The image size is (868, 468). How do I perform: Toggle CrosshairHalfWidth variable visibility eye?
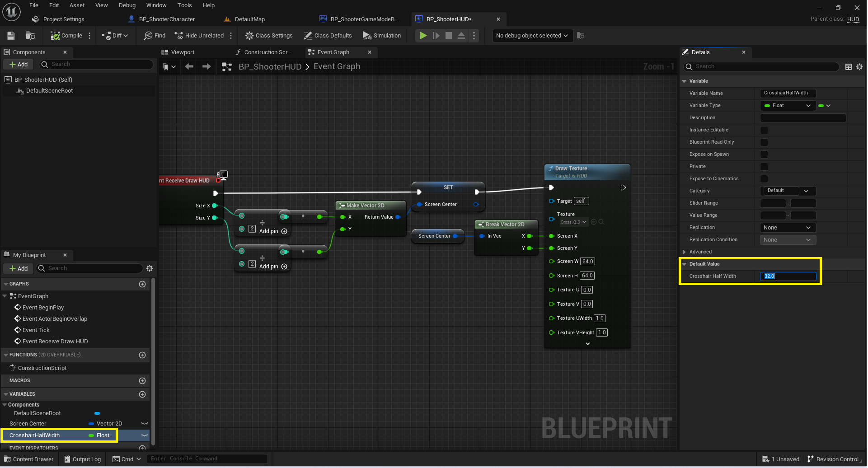(x=145, y=435)
